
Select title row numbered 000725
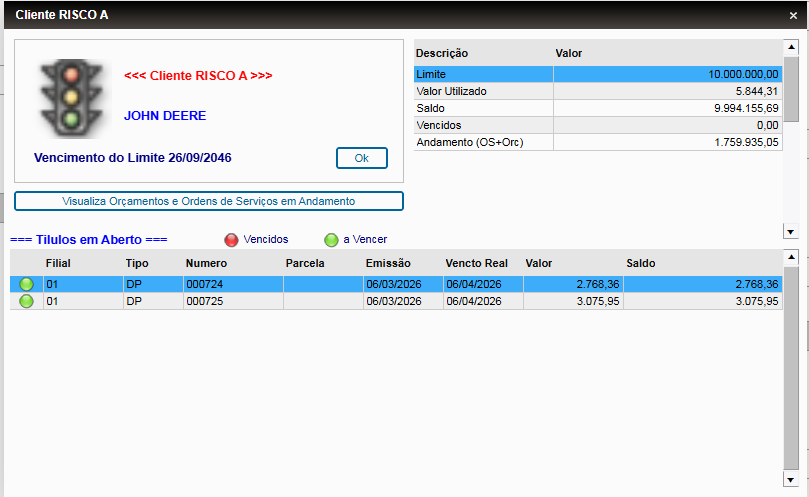[396, 301]
